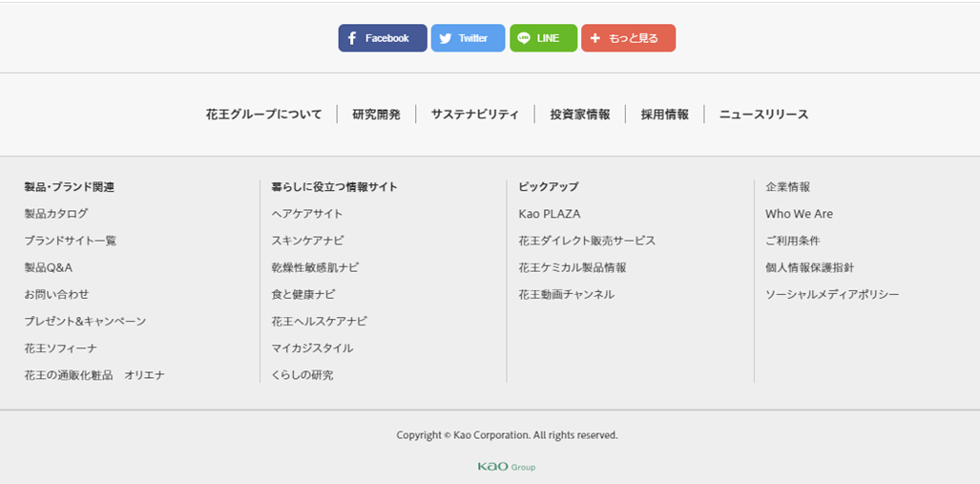Open the ニュースリリース menu item
Viewport: 980px width, 484px height.
coord(763,115)
